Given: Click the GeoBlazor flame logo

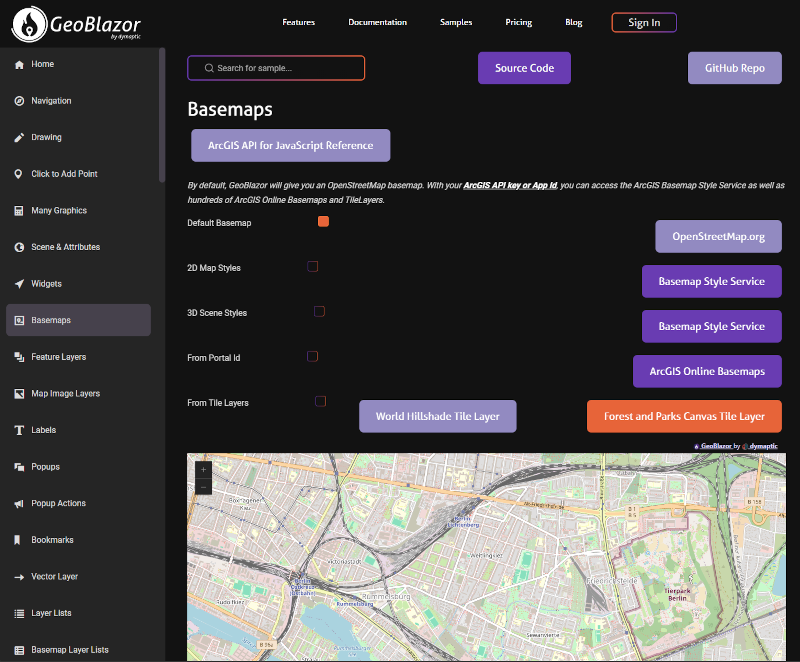Looking at the screenshot, I should point(31,22).
